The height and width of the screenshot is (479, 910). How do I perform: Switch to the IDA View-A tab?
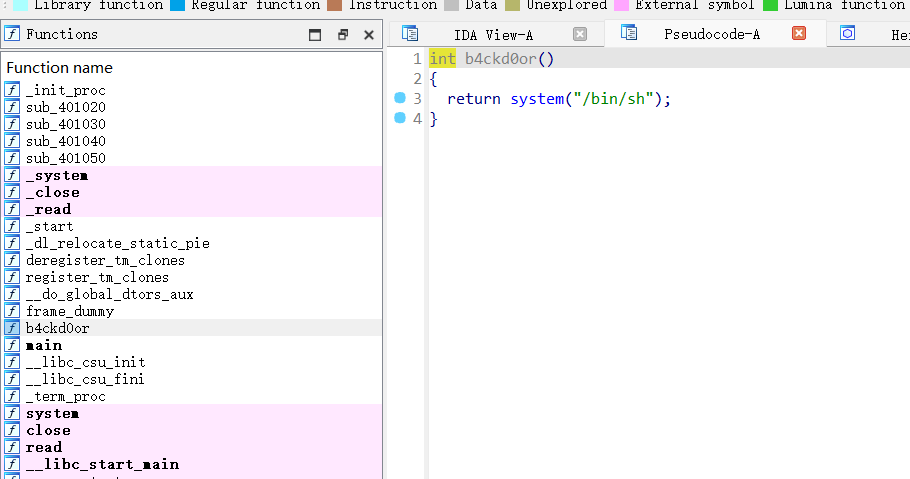(493, 34)
